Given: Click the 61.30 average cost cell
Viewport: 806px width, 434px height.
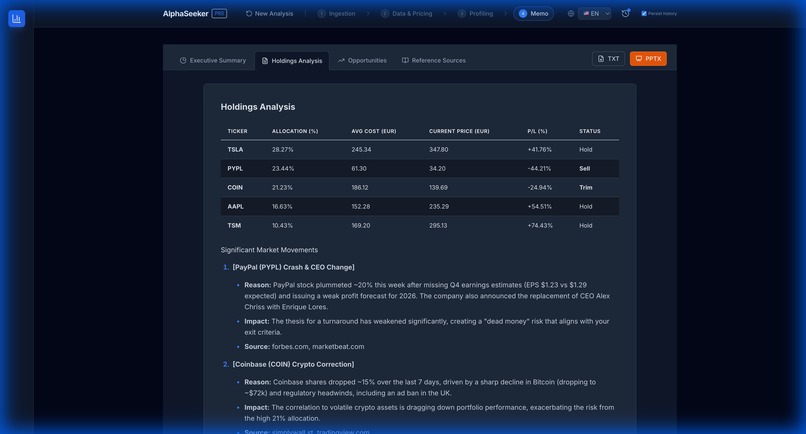Looking at the screenshot, I should [359, 169].
